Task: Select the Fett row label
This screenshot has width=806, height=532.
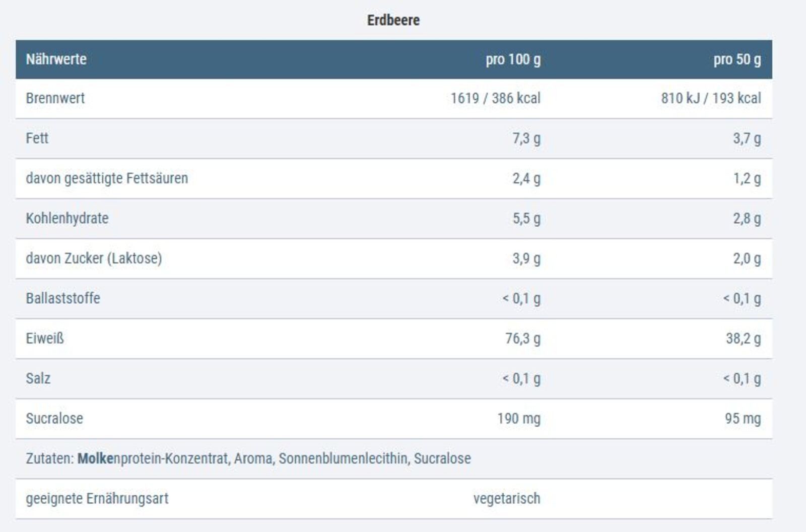Action: click(x=37, y=138)
